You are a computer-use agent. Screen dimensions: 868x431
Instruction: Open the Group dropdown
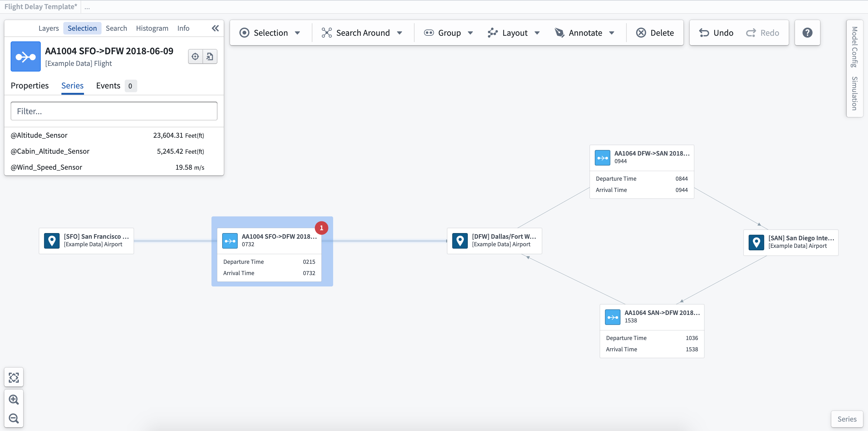(448, 33)
